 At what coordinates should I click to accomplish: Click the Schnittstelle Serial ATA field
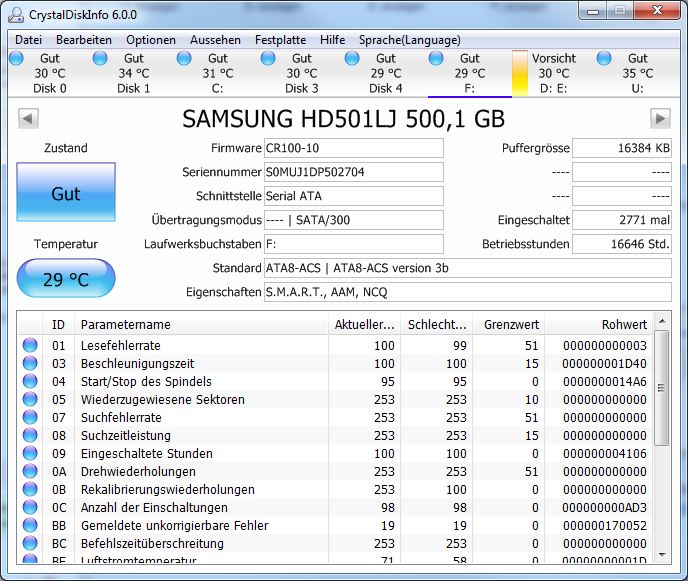click(354, 196)
